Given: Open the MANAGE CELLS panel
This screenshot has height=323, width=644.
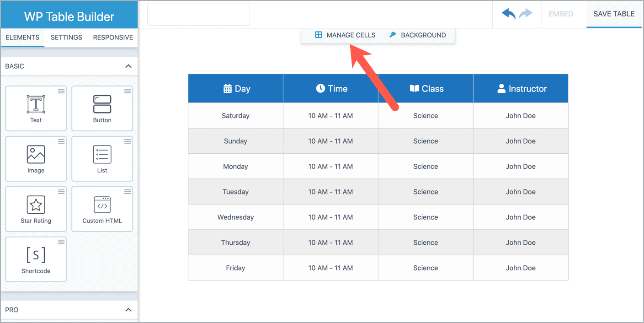Looking at the screenshot, I should pyautogui.click(x=351, y=35).
